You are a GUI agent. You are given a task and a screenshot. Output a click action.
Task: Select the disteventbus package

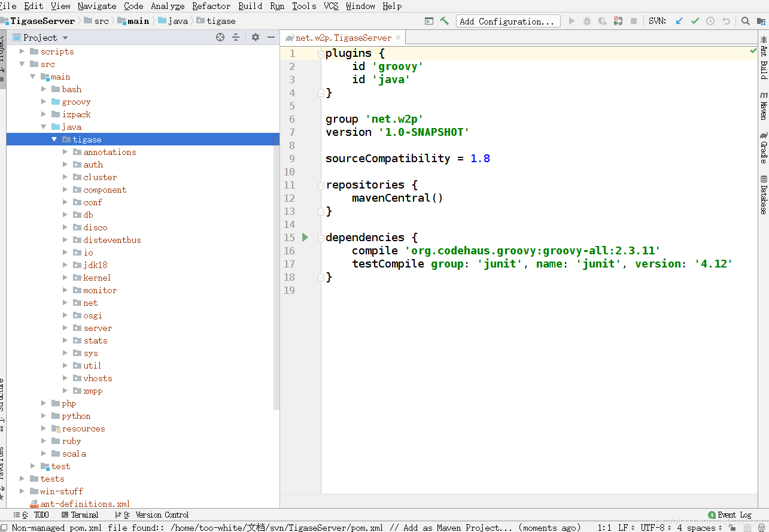[112, 240]
